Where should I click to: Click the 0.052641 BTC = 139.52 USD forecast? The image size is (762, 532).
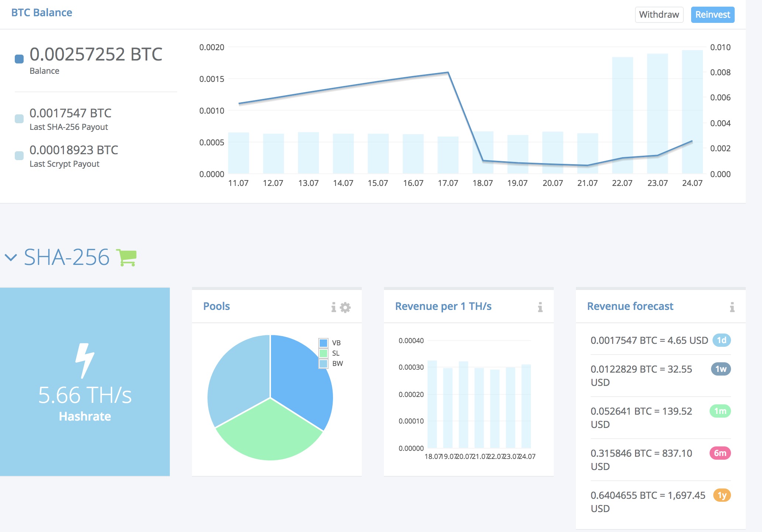(x=641, y=418)
